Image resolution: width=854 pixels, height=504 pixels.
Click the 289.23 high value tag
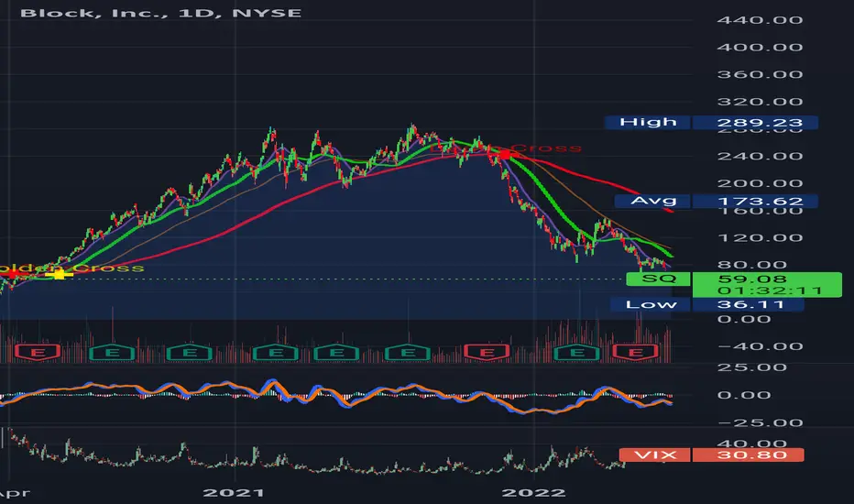(755, 122)
